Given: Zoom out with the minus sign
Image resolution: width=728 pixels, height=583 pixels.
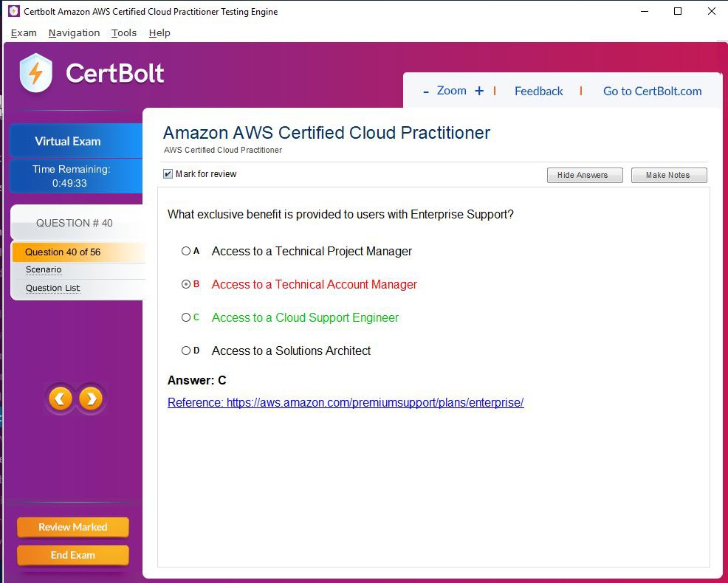Looking at the screenshot, I should 426,92.
